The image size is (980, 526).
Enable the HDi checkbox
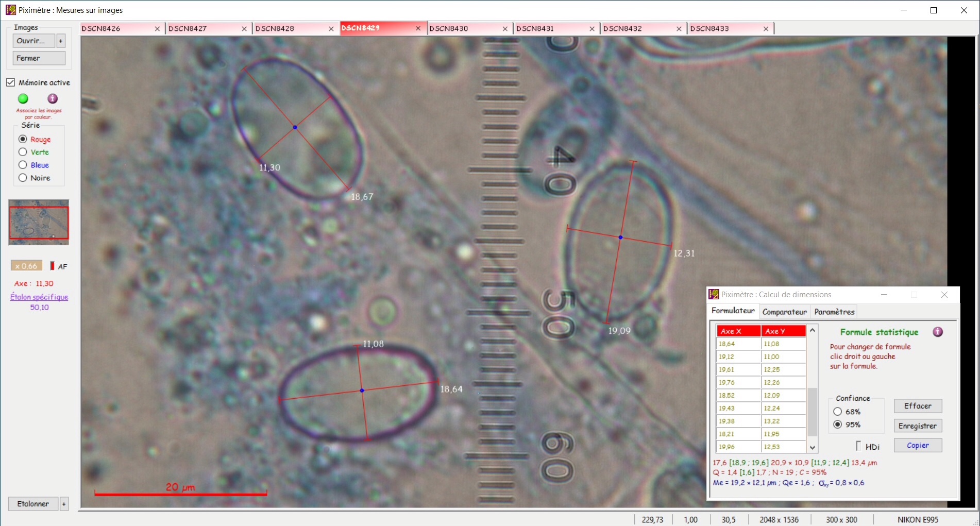tap(858, 446)
